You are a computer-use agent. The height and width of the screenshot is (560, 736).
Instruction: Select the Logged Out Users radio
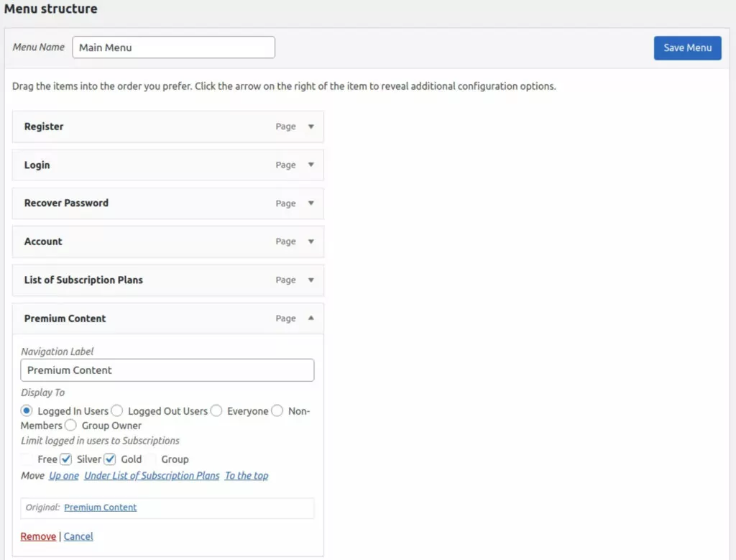pyautogui.click(x=117, y=410)
